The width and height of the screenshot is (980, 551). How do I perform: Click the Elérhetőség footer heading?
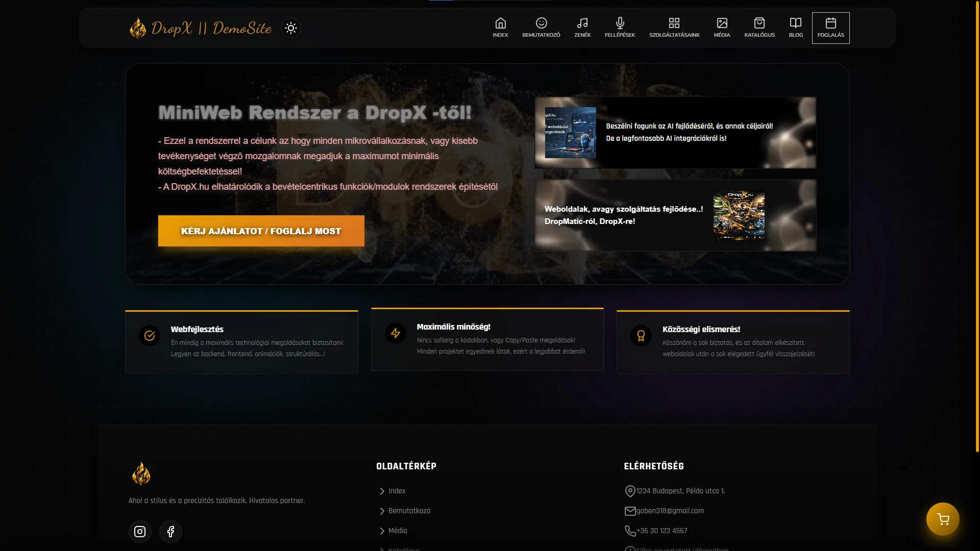654,466
